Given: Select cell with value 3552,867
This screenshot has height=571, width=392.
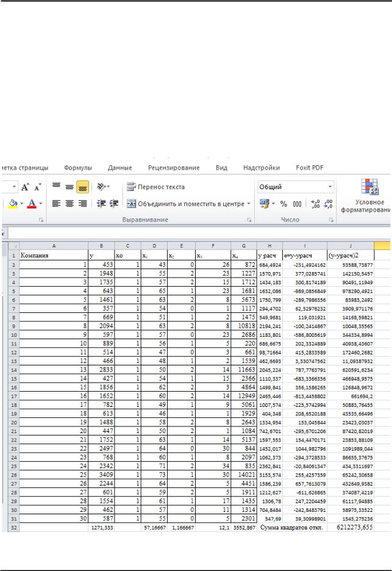Looking at the screenshot, I should point(244,528).
